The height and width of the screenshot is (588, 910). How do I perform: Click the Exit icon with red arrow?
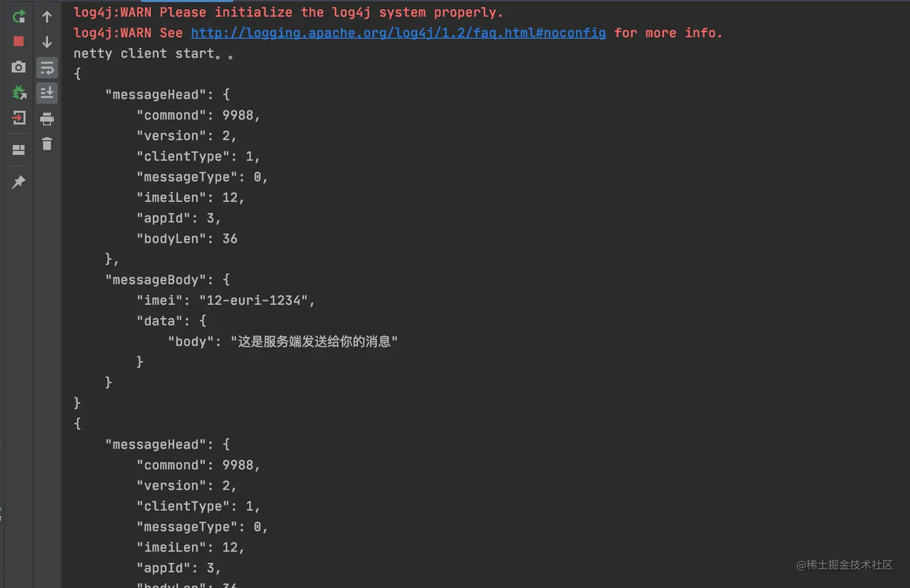[19, 118]
